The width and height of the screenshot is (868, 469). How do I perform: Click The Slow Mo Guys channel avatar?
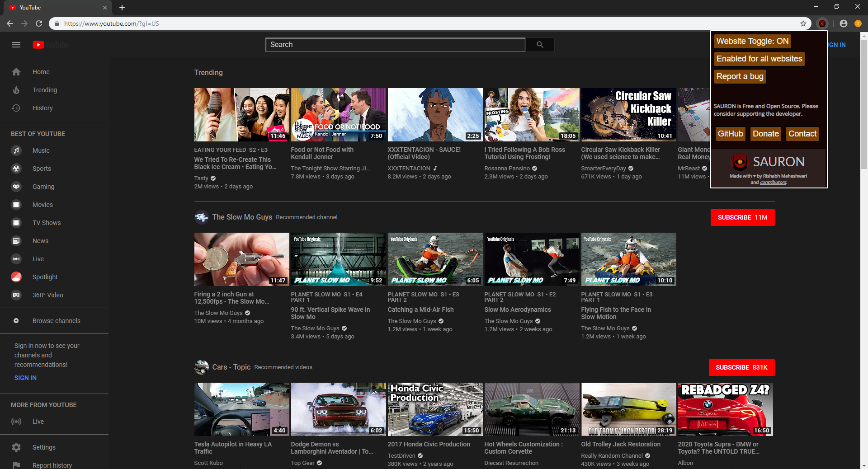click(202, 217)
